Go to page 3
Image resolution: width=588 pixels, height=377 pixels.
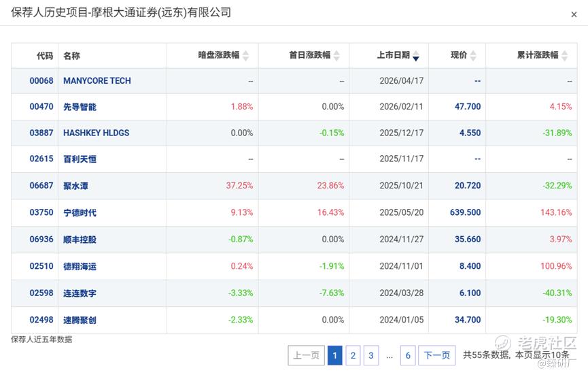371,355
